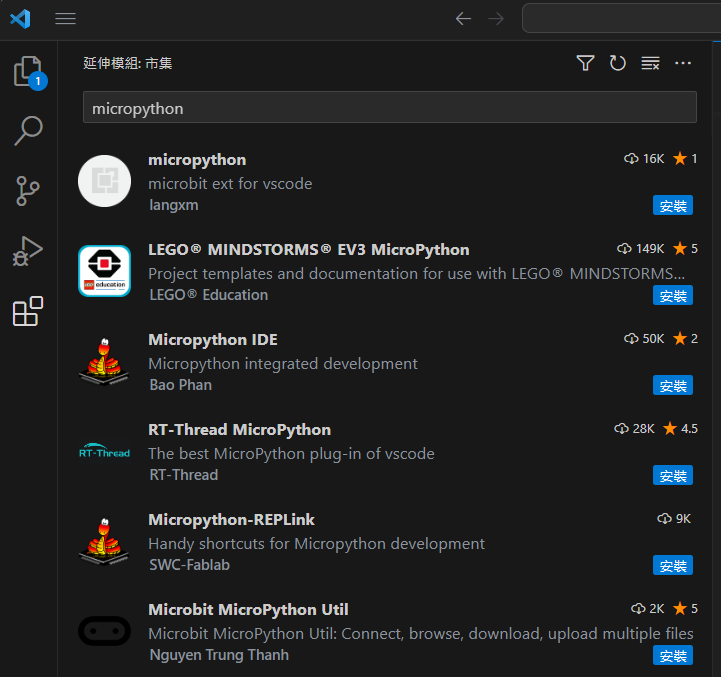Install the Microbit MicroPython Util extension
The height and width of the screenshot is (677, 721).
(x=673, y=655)
